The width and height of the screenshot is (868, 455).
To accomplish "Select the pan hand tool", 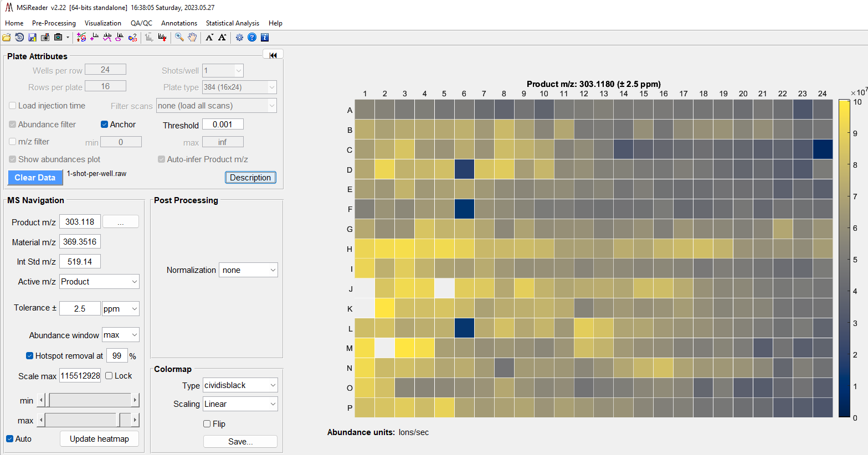I will [x=192, y=38].
